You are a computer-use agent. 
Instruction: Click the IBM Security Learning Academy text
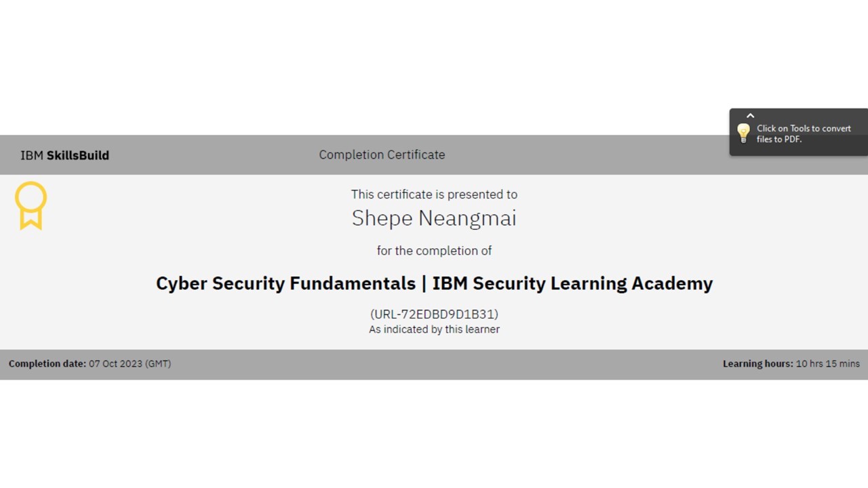(x=572, y=283)
